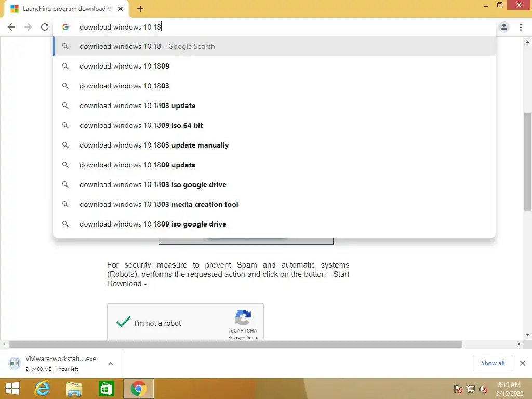Open the Chrome profile avatar menu
Screen dimensions: 532x399
pos(504,27)
